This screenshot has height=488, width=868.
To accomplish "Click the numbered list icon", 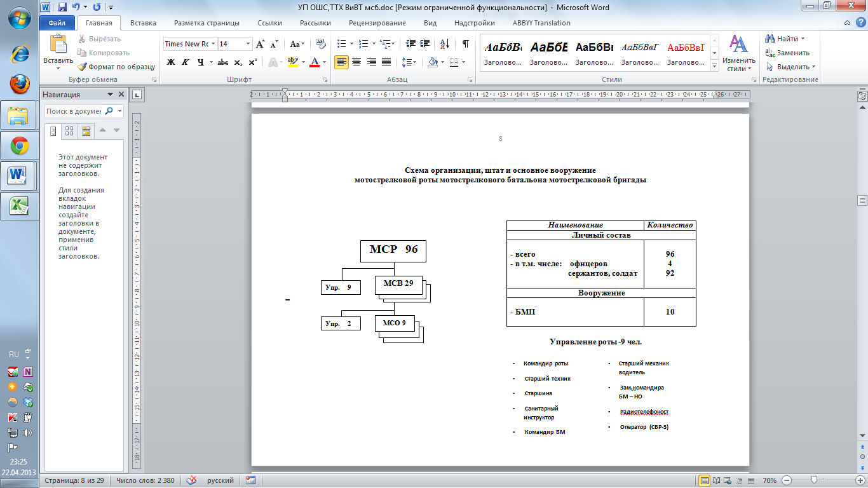I will tap(363, 44).
